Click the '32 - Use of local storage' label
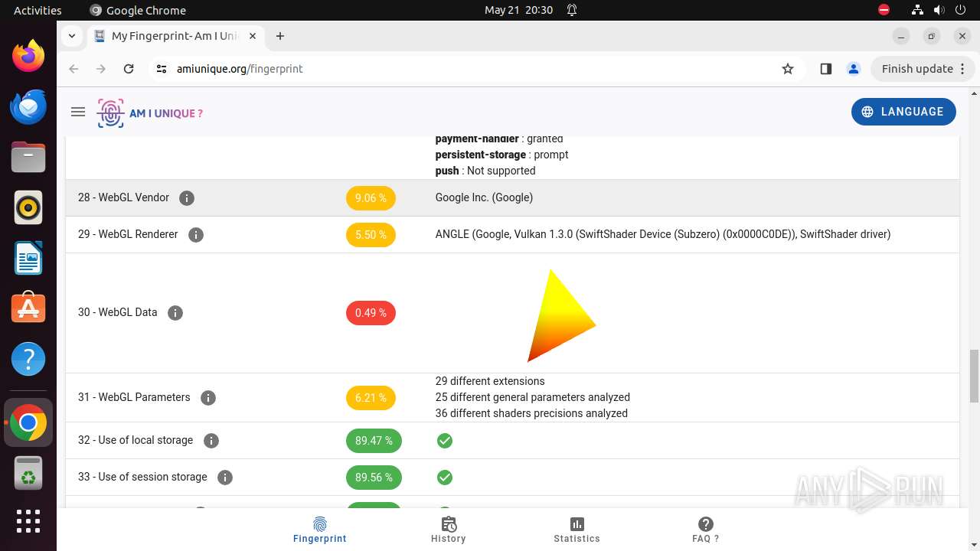 (136, 440)
